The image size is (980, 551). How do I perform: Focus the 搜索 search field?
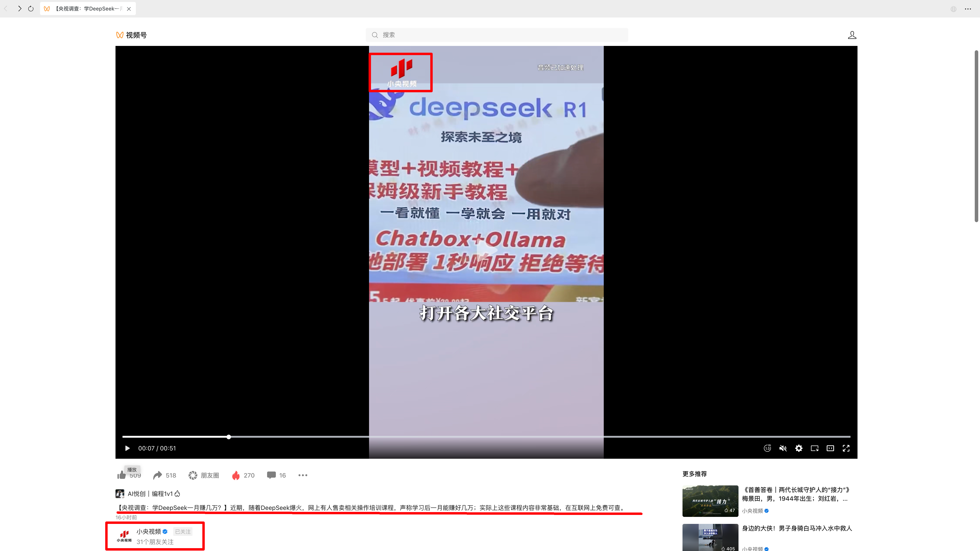point(497,35)
